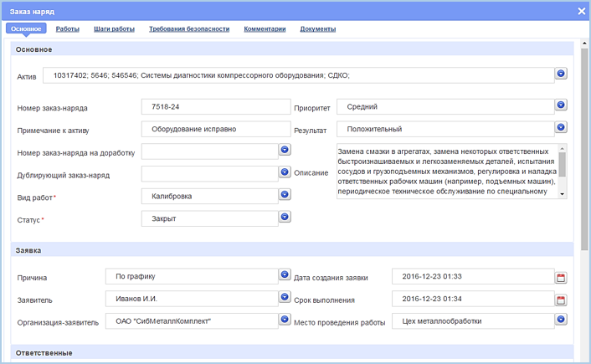This screenshot has width=591, height=364.
Task: Open calendar for Дата создания заявки
Action: [561, 278]
